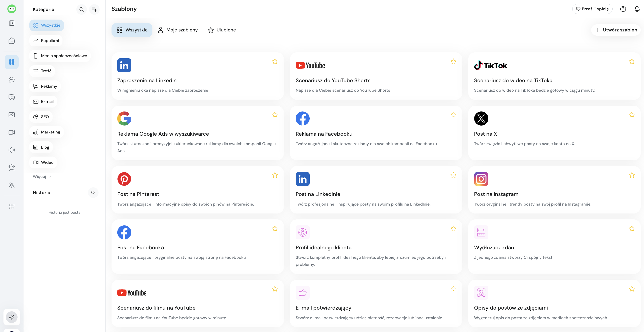
Task: Star the Scenariusz do wideo na TikToka template
Action: tap(632, 62)
